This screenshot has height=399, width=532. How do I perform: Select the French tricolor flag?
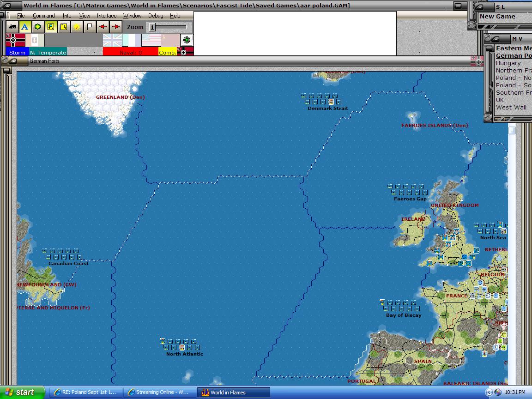pos(132,40)
